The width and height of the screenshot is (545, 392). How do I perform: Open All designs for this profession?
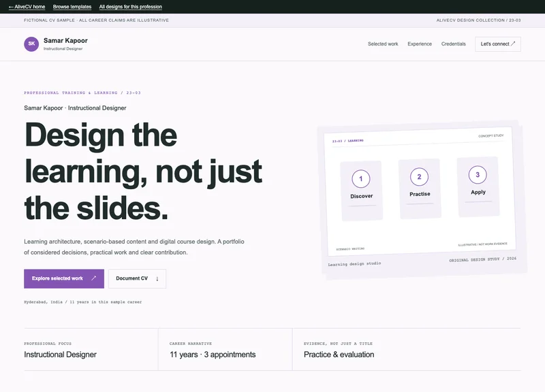(x=130, y=7)
